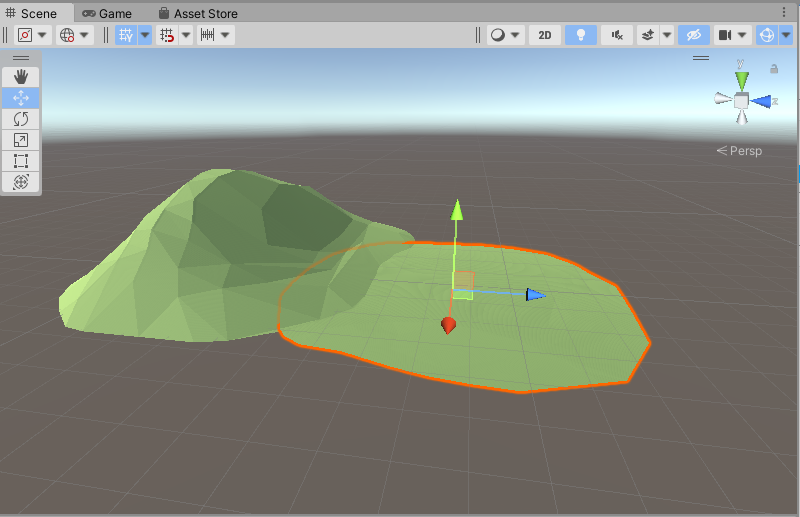Select the Rect tool
The image size is (800, 517).
coord(21,161)
